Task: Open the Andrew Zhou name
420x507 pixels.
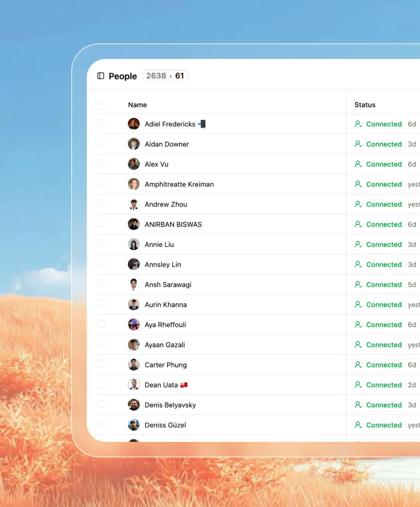Action: (x=166, y=204)
